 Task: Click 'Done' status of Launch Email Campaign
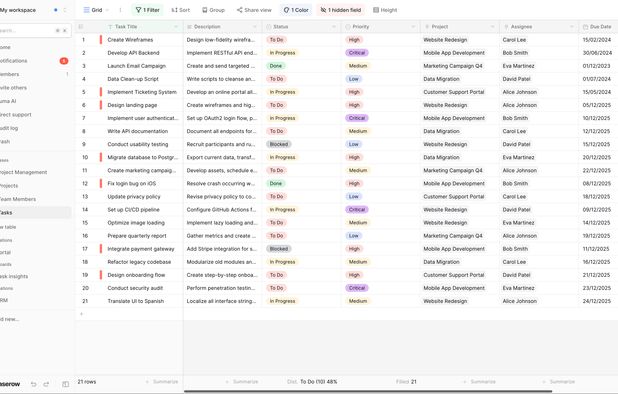pos(275,66)
